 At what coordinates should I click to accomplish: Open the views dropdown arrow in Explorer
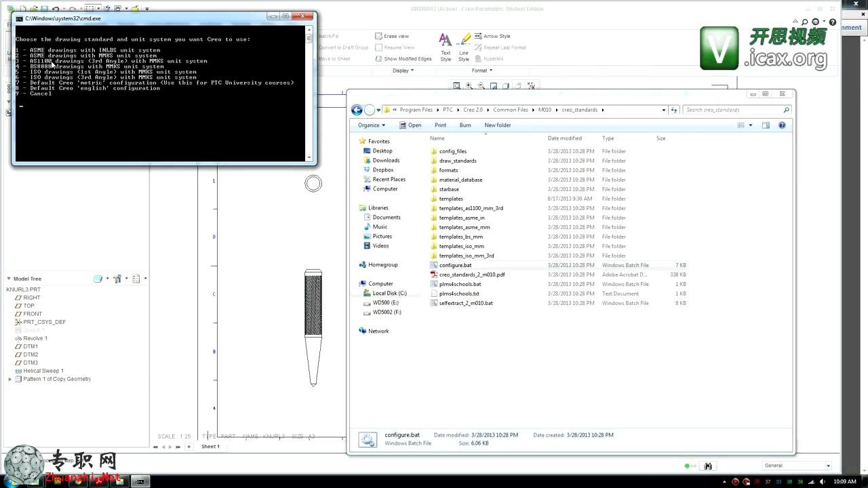coord(751,125)
